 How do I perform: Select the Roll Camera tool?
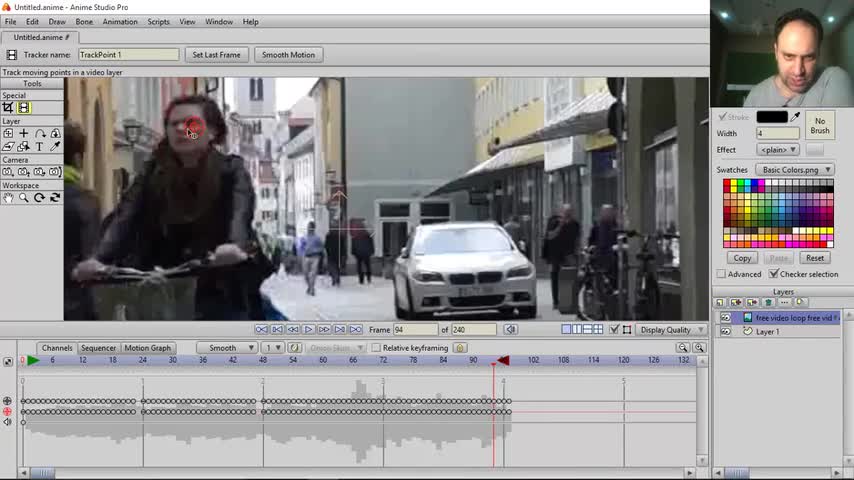(x=40, y=172)
